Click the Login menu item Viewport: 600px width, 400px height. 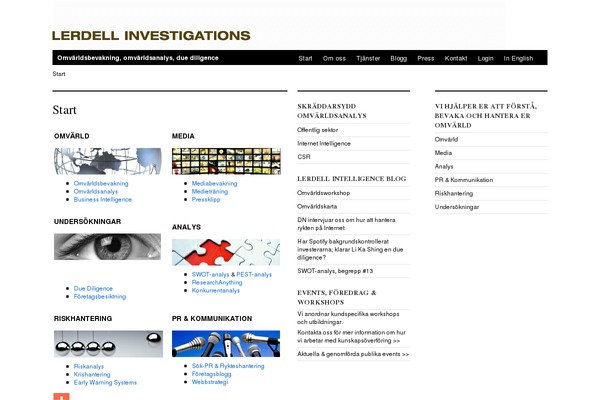pyautogui.click(x=485, y=58)
